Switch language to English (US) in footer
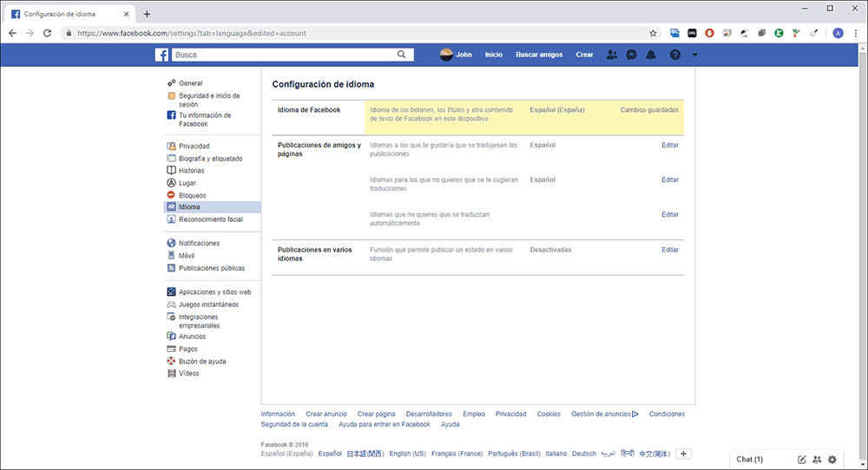Viewport: 868px width, 470px height. point(407,454)
